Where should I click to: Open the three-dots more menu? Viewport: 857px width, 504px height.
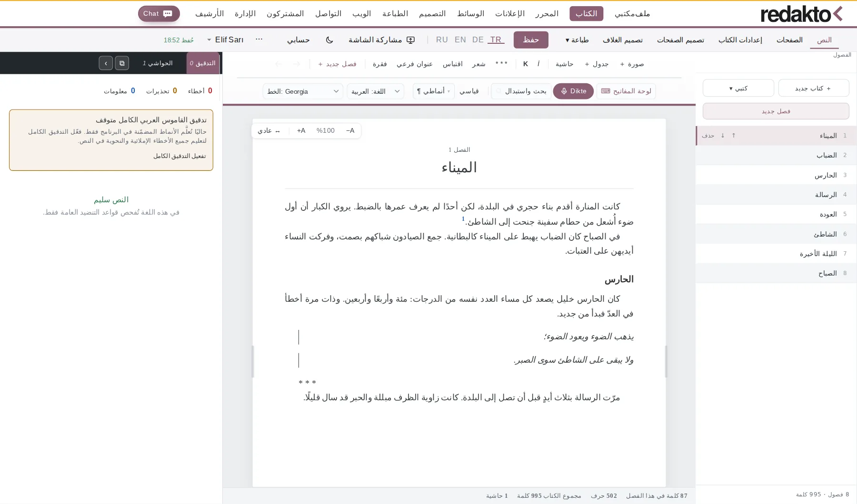point(259,40)
